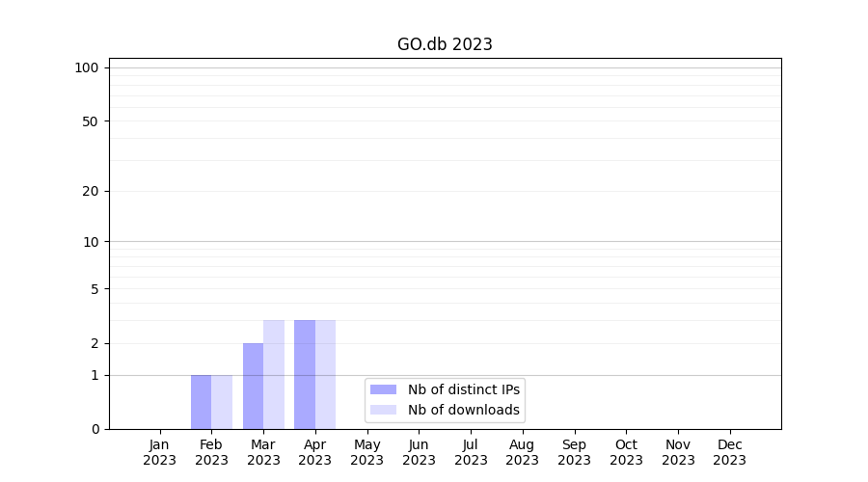The image size is (868, 482).
Task: Select the 'Aug 2023' x-axis label
Action: [523, 452]
